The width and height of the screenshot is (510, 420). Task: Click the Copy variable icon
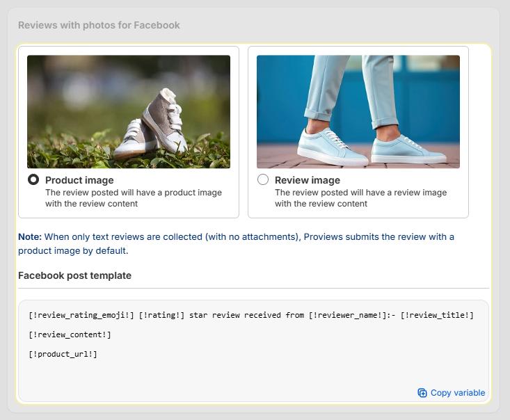[x=422, y=393]
